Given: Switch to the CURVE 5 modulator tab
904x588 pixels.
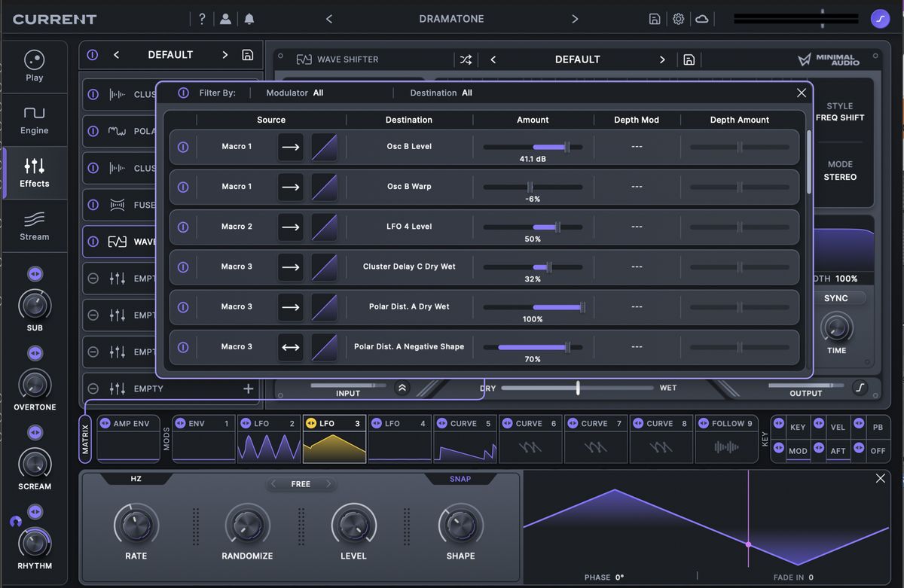Looking at the screenshot, I should [465, 438].
